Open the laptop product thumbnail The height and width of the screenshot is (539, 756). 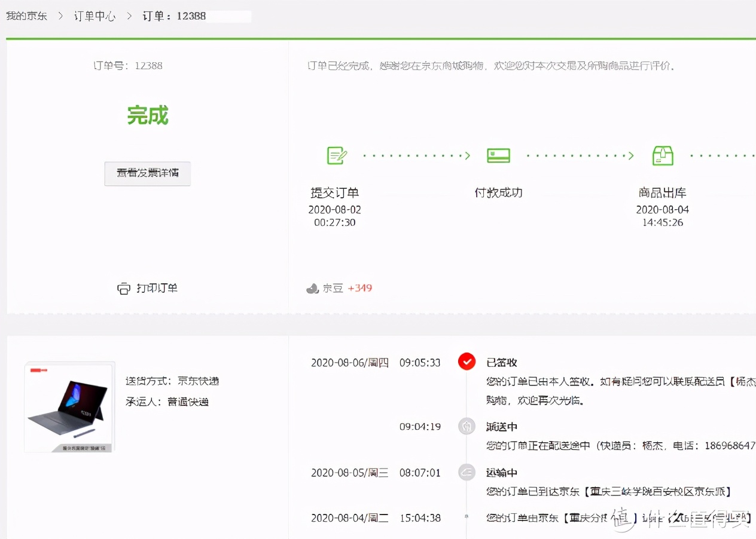[69, 407]
